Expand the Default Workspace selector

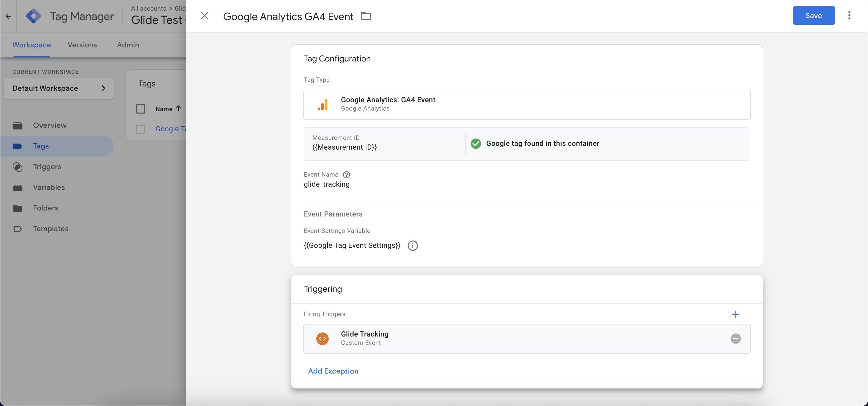(x=59, y=88)
